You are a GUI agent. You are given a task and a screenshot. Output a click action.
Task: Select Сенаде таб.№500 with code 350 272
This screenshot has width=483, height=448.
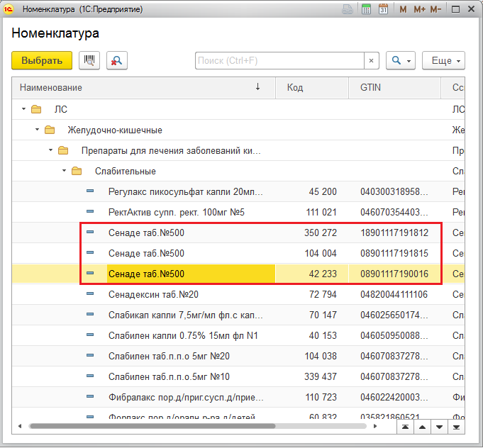146,233
